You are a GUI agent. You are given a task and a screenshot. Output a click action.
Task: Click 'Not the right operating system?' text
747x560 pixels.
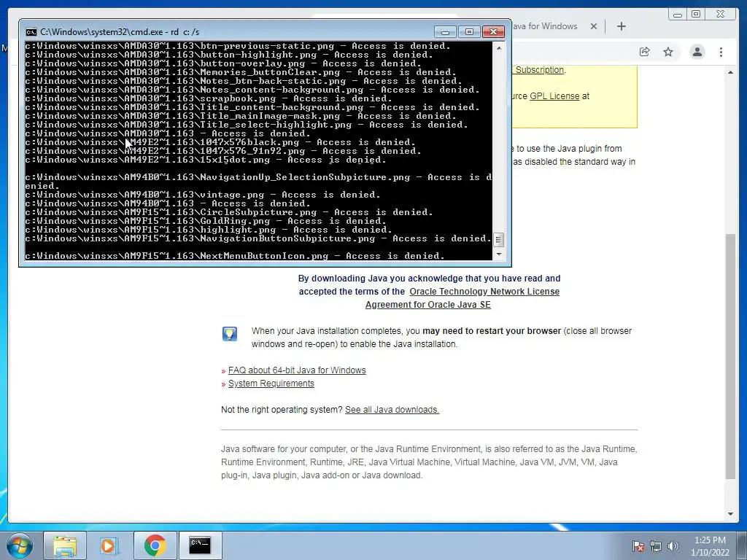(x=282, y=410)
